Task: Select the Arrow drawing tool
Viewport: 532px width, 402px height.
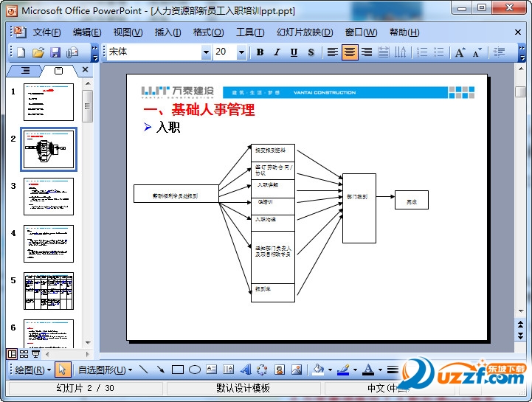Action: point(161,370)
